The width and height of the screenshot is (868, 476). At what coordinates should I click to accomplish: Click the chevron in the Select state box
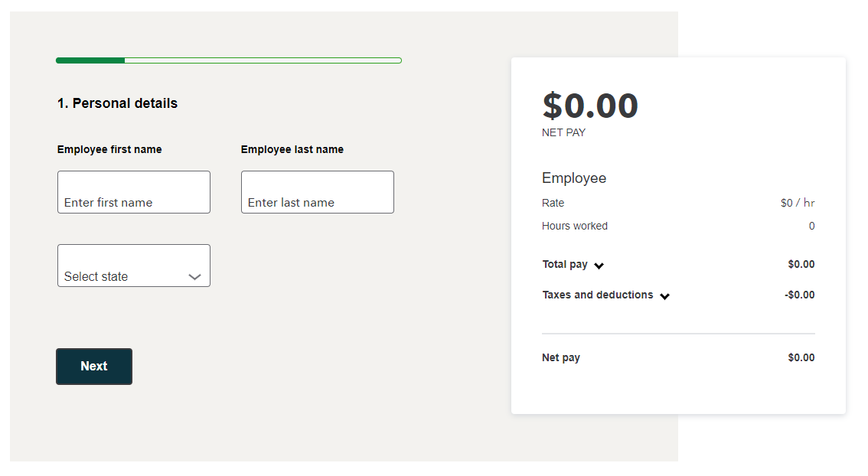click(x=194, y=277)
